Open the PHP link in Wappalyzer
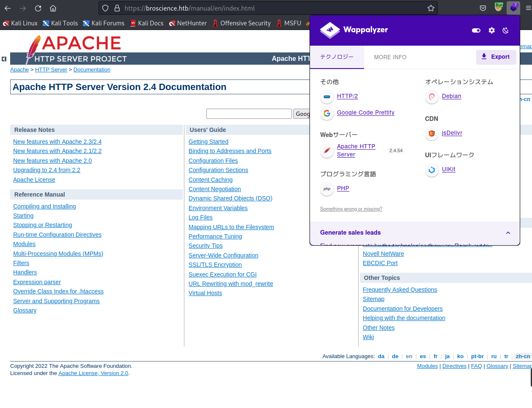Screen dimensions: 532x408 pyautogui.click(x=343, y=189)
